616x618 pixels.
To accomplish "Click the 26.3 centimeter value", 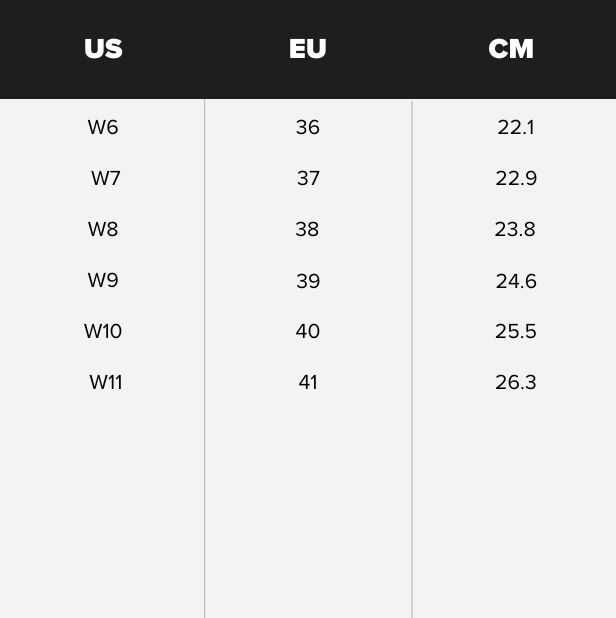I will pos(516,382).
